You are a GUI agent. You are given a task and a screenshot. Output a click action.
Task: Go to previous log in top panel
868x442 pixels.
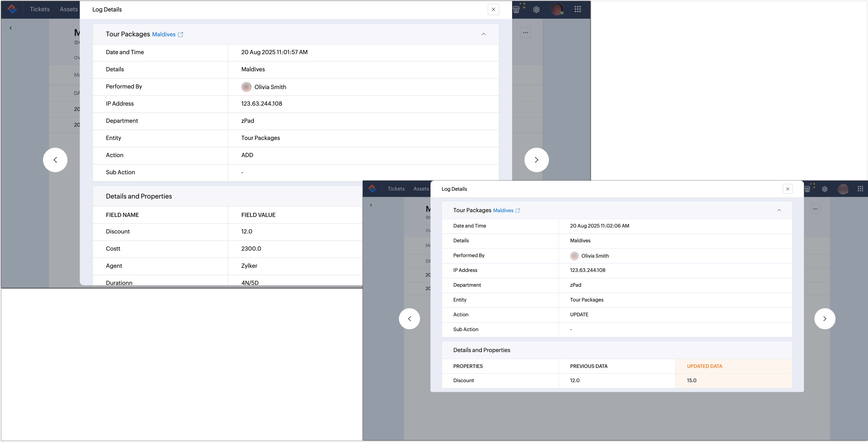click(55, 160)
